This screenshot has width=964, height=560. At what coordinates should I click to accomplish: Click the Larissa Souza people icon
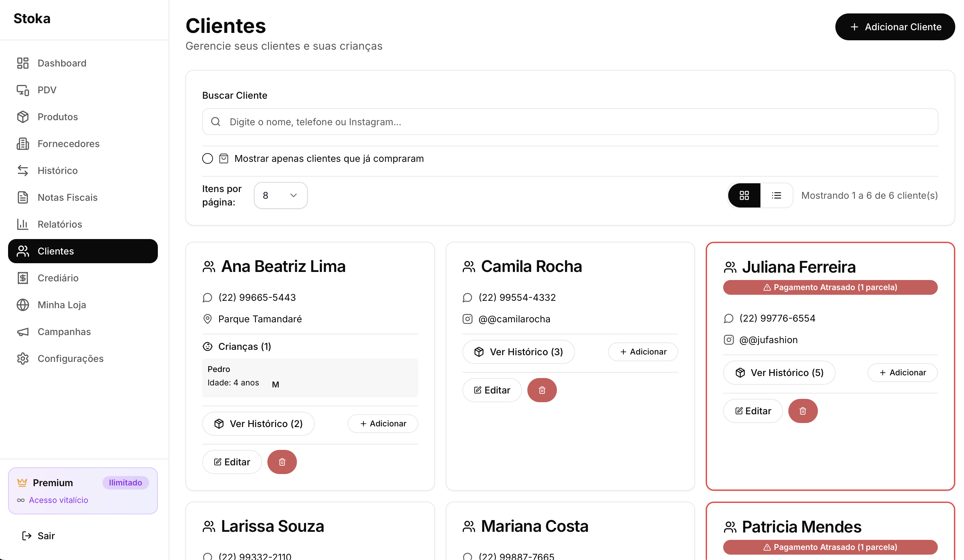[x=209, y=526]
